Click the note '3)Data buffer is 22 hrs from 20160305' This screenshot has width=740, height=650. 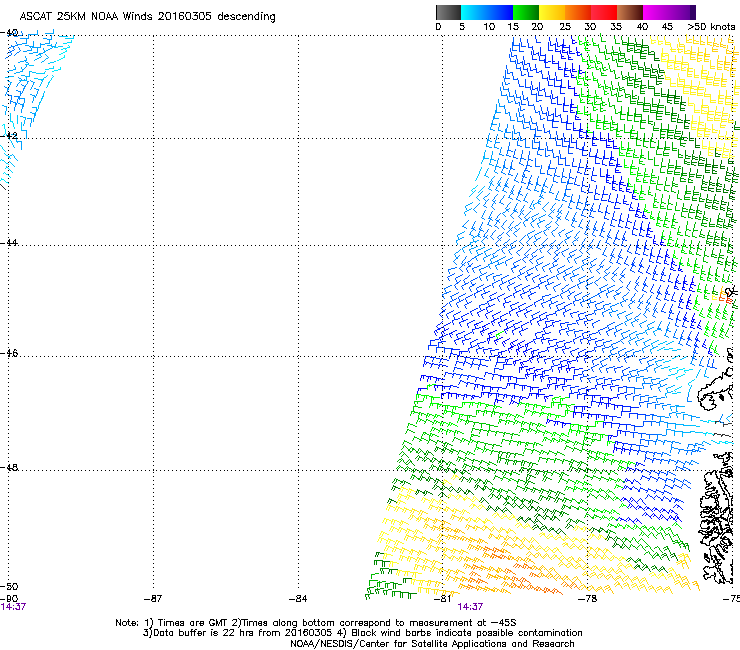(x=237, y=633)
